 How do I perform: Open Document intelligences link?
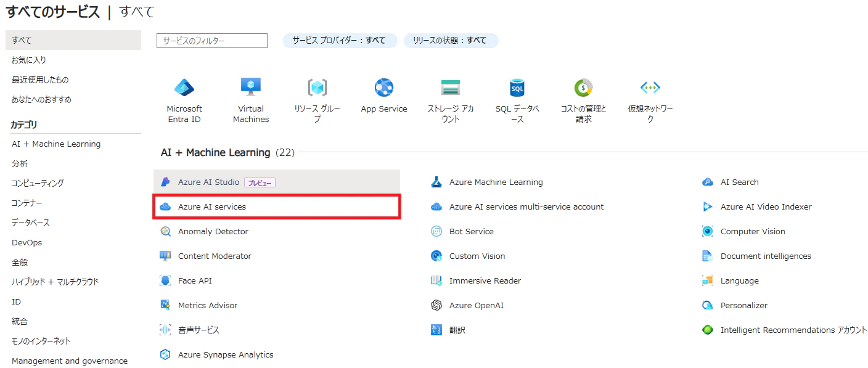766,256
